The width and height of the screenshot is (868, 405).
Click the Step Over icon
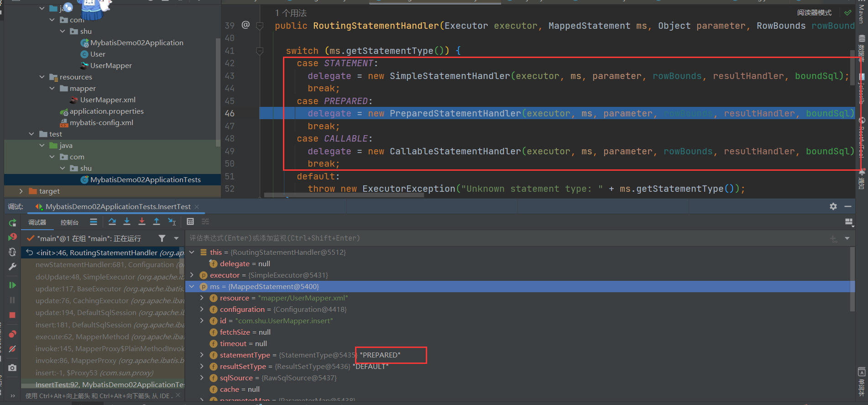[112, 222]
